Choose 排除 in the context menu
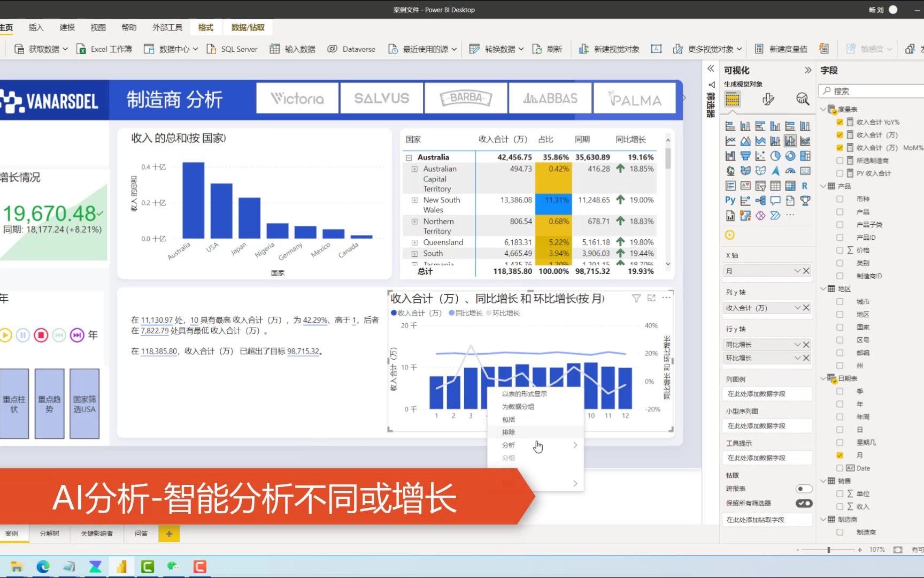924x578 pixels. [x=509, y=432]
